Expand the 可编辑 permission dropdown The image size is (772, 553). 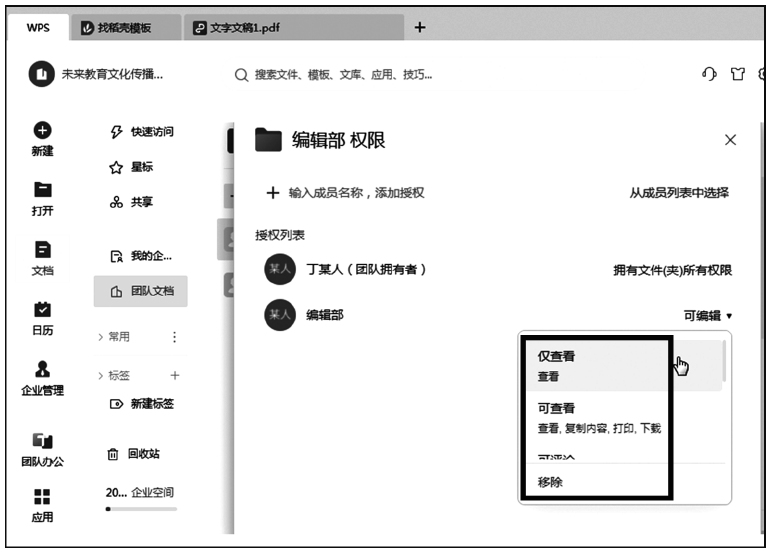point(708,316)
